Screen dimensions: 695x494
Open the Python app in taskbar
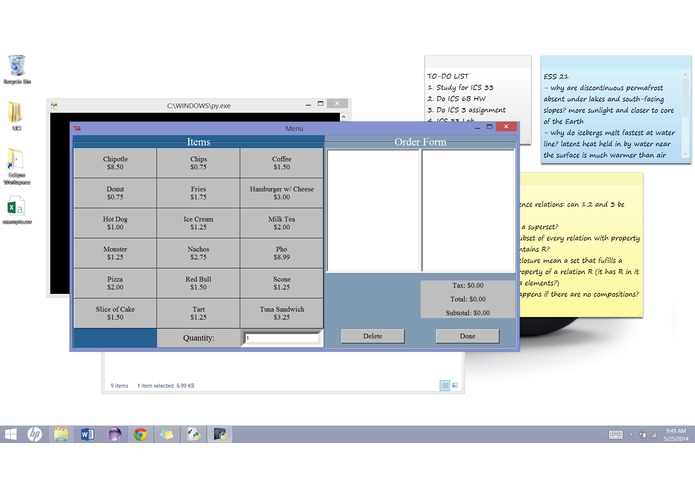[x=193, y=435]
